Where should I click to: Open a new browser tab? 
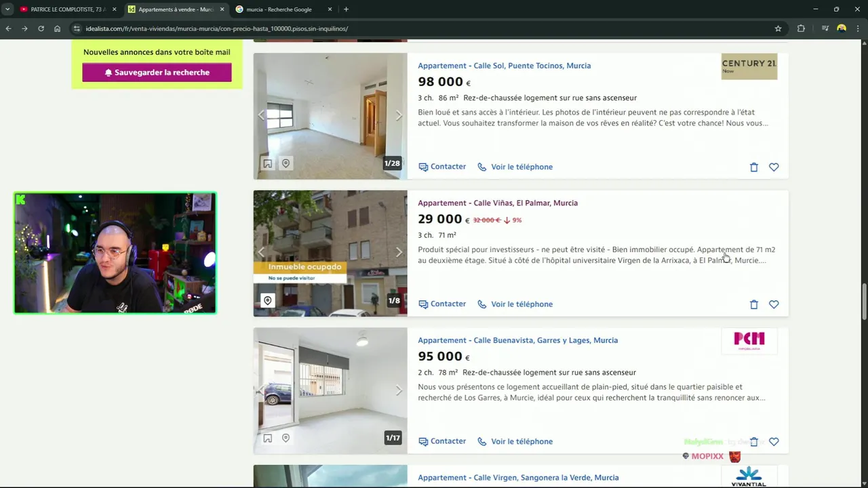click(x=346, y=9)
